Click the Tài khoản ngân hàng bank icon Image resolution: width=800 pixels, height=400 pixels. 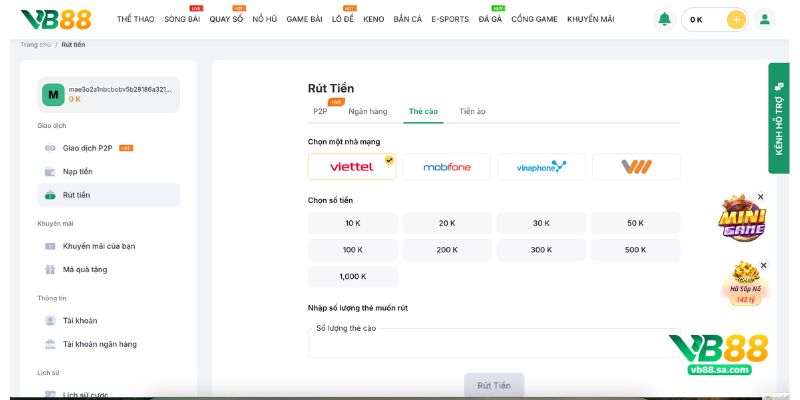click(50, 344)
